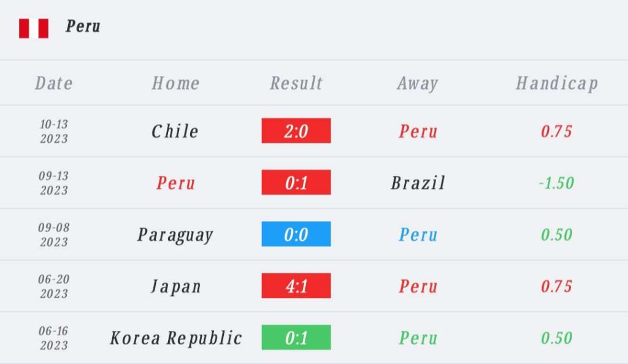The height and width of the screenshot is (364, 628).
Task: Open the Japan home team link
Action: click(x=176, y=287)
